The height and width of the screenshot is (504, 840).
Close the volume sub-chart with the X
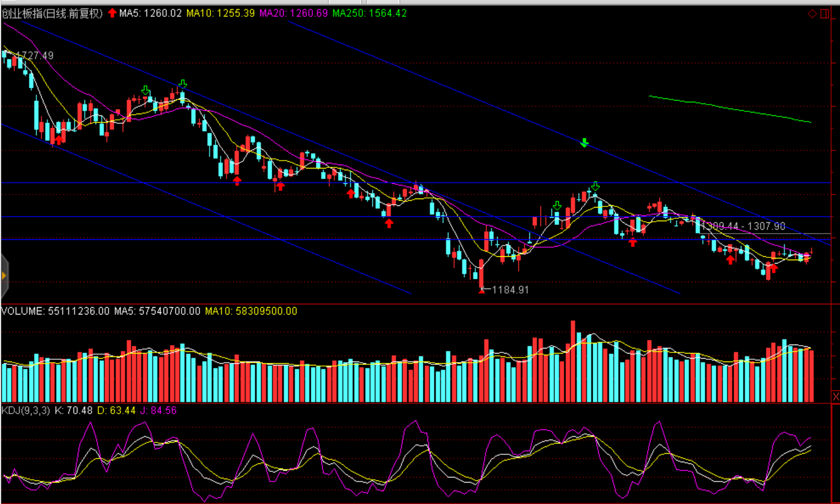(x=835, y=397)
